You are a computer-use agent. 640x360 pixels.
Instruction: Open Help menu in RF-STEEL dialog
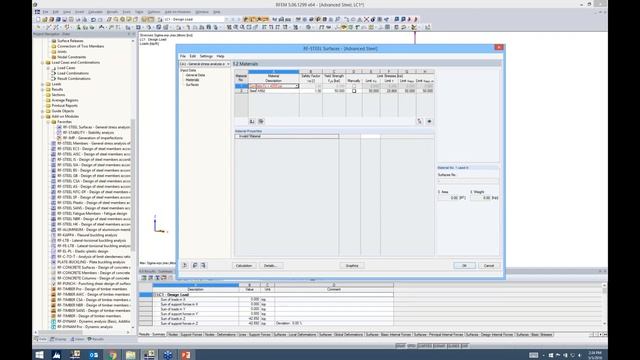click(x=220, y=56)
